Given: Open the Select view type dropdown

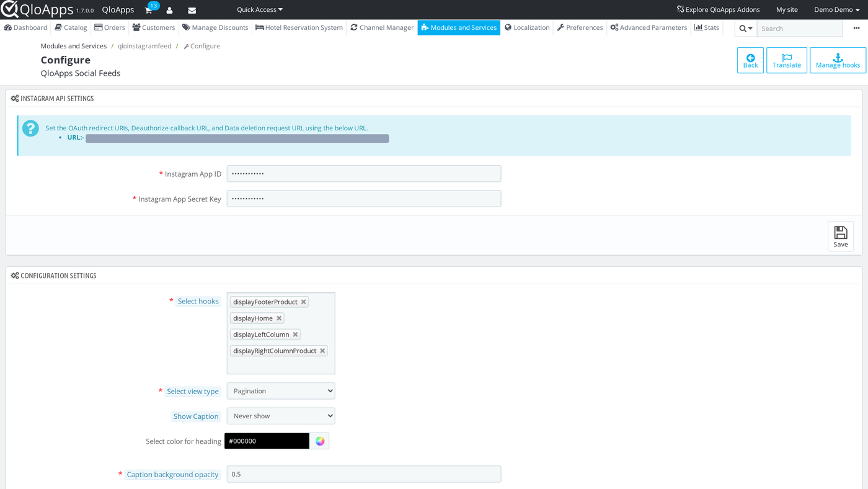Looking at the screenshot, I should pyautogui.click(x=281, y=391).
